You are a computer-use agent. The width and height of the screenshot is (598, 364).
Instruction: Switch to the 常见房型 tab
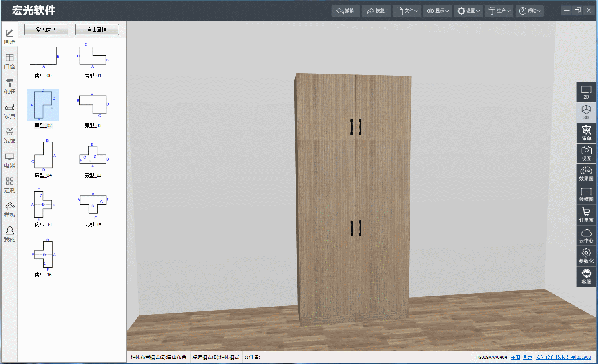coord(46,30)
